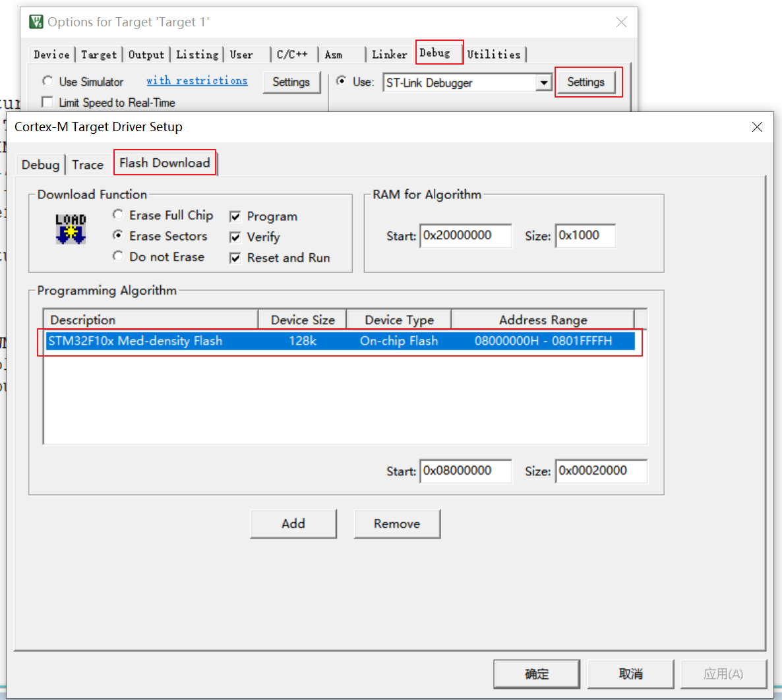Image resolution: width=782 pixels, height=700 pixels.
Task: Open the Debug tab in driver setup
Action: [40, 165]
